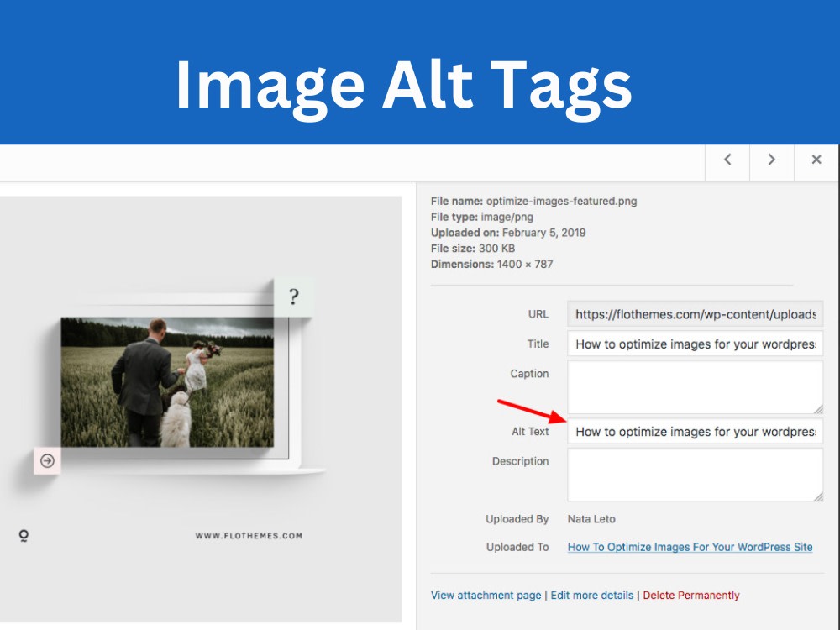Click the Caption resize handle
840x630 pixels.
pos(818,409)
